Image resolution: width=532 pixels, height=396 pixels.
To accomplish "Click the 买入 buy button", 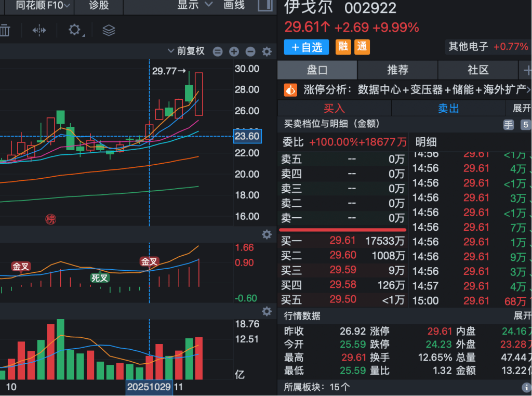I will click(335, 108).
